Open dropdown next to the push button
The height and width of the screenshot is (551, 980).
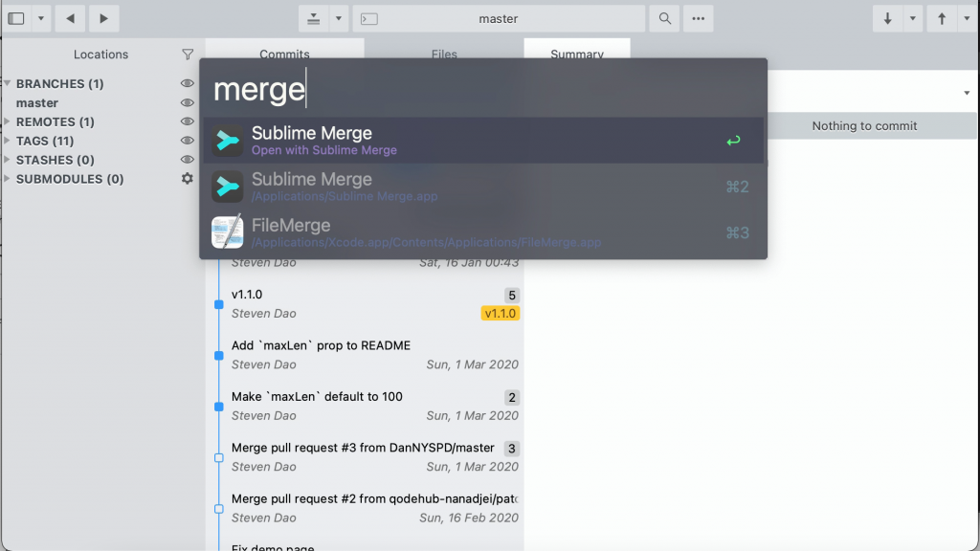click(967, 18)
